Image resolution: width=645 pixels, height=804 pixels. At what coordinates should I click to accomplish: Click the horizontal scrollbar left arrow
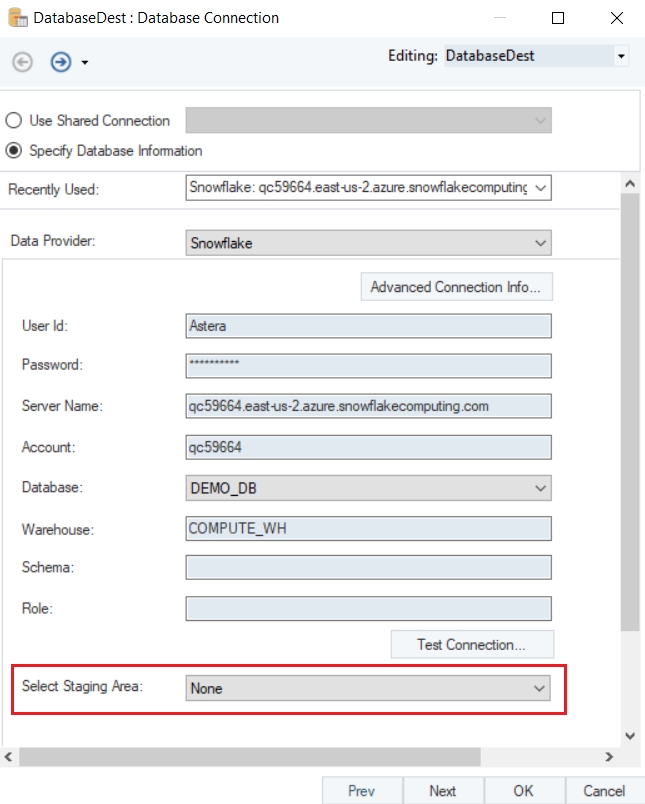point(9,757)
